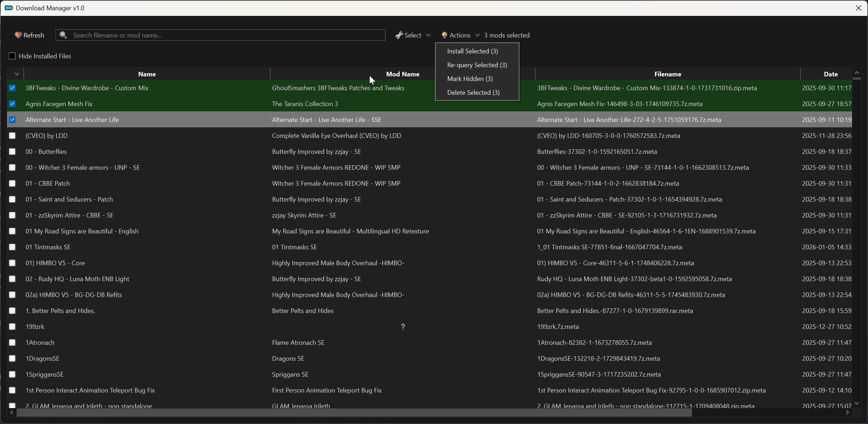Uncheck the Agnis Facegen Mesh Fix row
Viewport: 868px width, 424px height.
point(12,104)
